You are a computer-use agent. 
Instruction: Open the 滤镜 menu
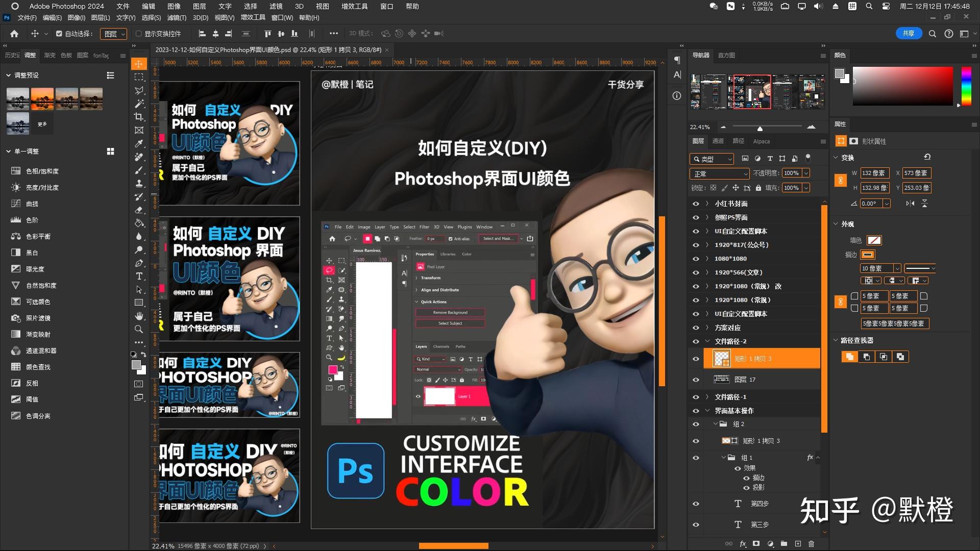(x=276, y=7)
